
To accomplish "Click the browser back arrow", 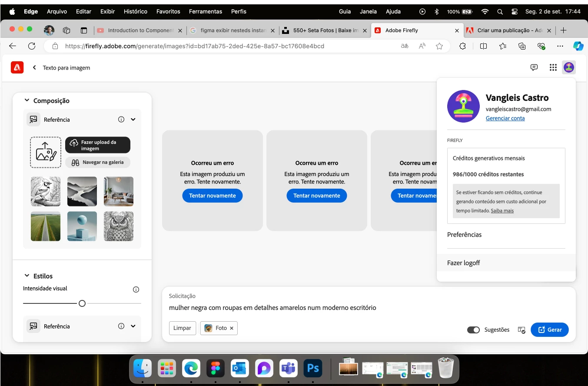I will coord(13,46).
